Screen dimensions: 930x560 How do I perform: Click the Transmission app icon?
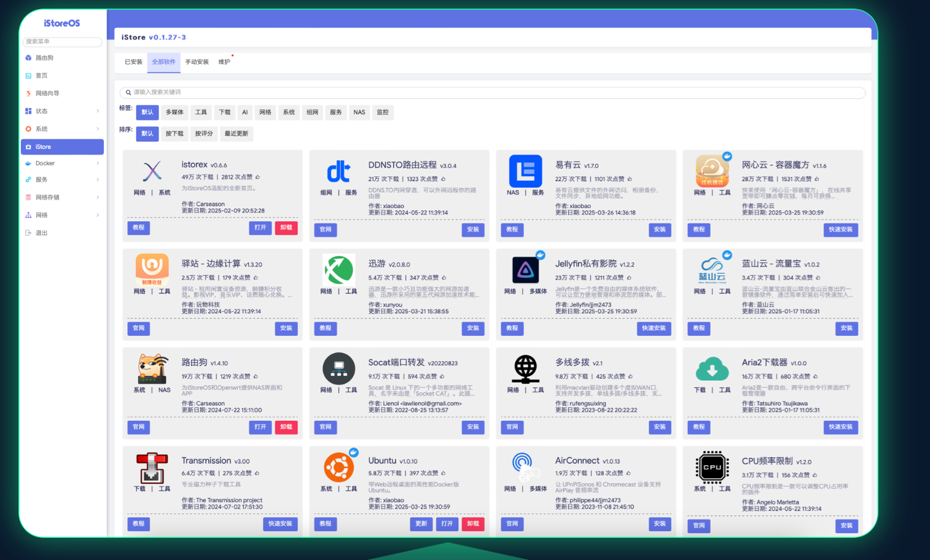click(x=152, y=468)
